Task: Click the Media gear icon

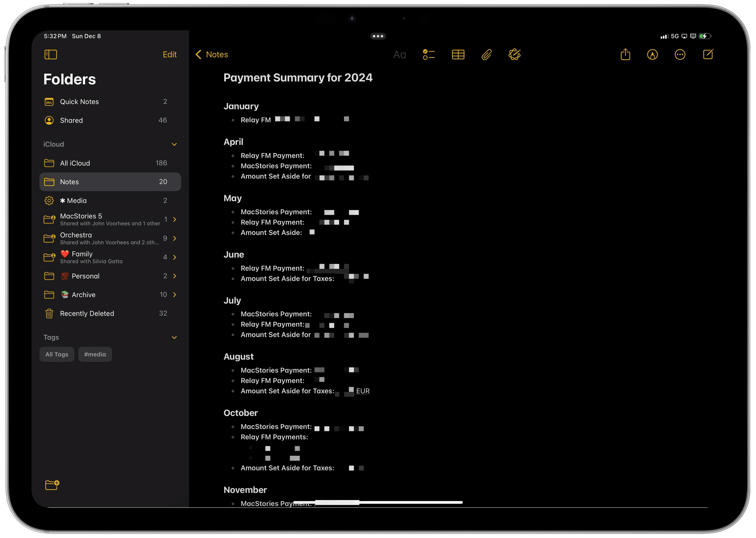Action: pyautogui.click(x=49, y=200)
